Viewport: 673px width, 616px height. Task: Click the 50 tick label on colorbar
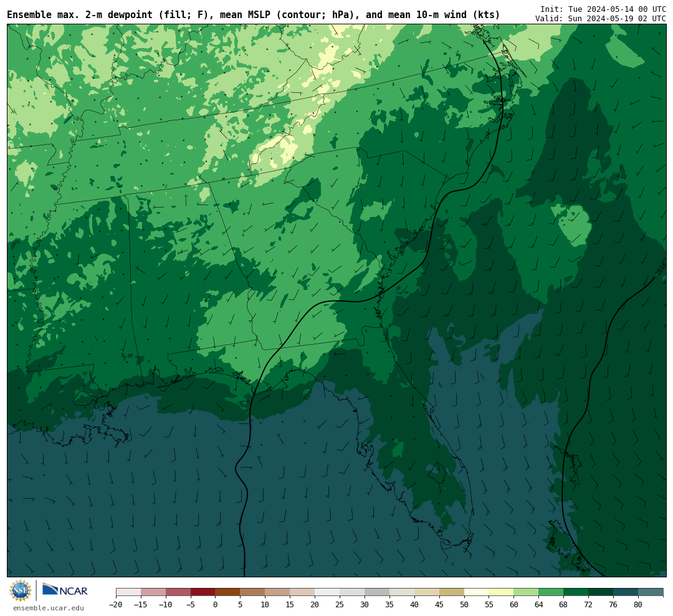point(464,604)
